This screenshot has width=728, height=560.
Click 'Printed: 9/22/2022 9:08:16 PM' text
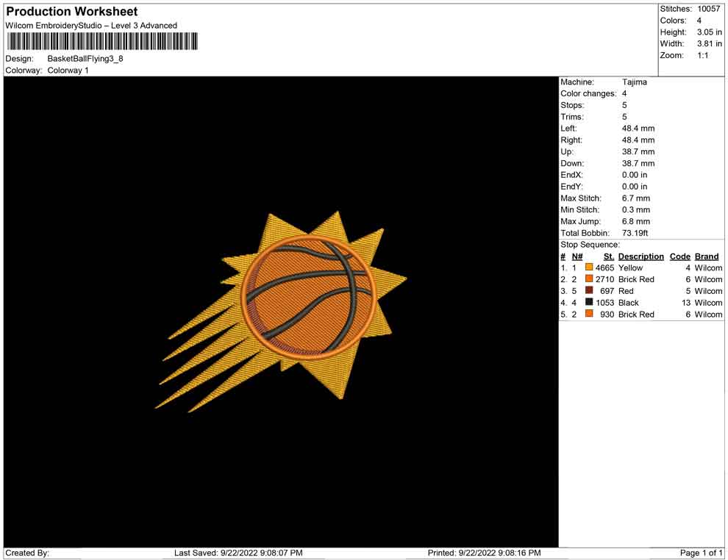click(485, 553)
